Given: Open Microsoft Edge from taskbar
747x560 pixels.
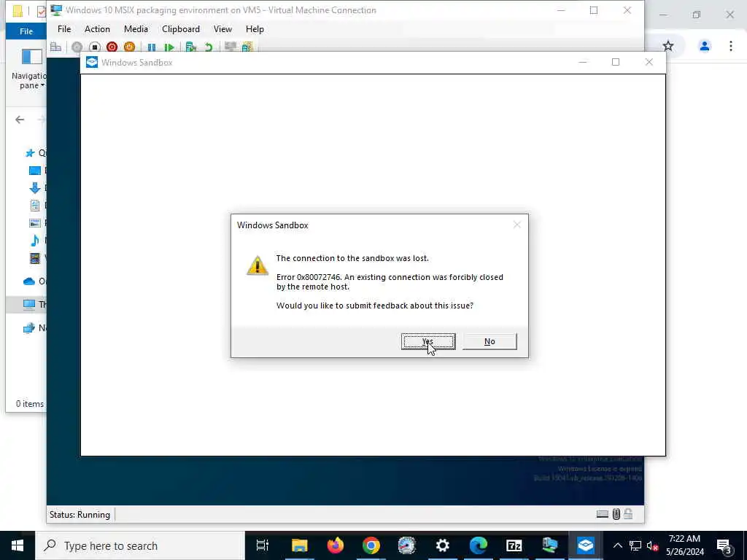Looking at the screenshot, I should click(478, 545).
